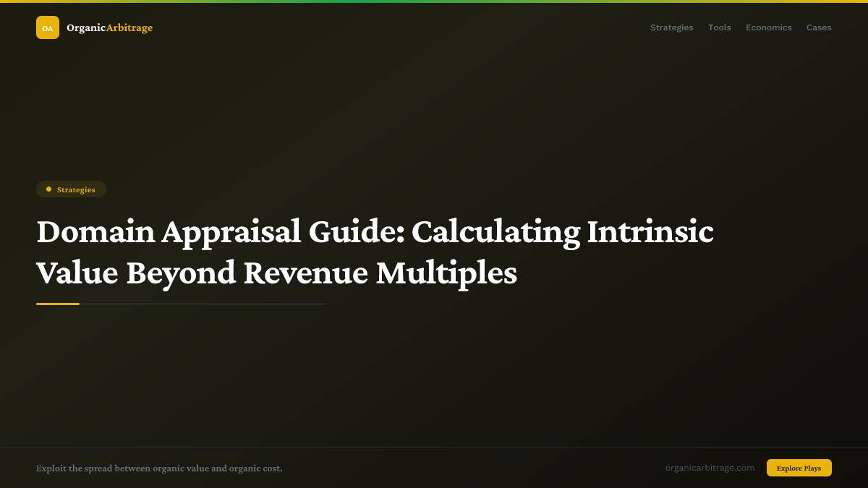This screenshot has width=868, height=488.
Task: Click the word 'Strategies' in the badge
Action: [77, 189]
